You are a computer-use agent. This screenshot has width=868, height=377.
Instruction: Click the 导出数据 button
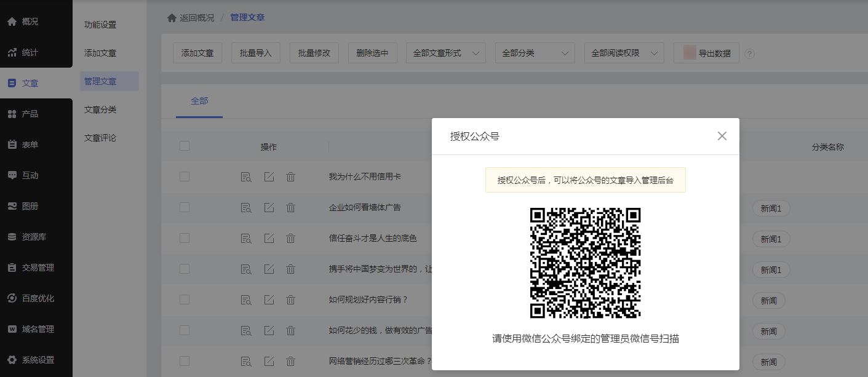pyautogui.click(x=707, y=53)
